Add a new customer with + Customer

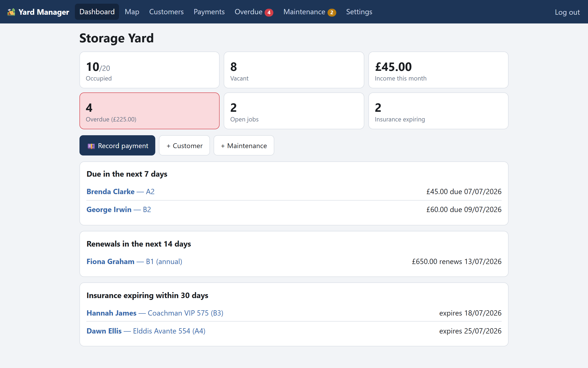pos(184,146)
